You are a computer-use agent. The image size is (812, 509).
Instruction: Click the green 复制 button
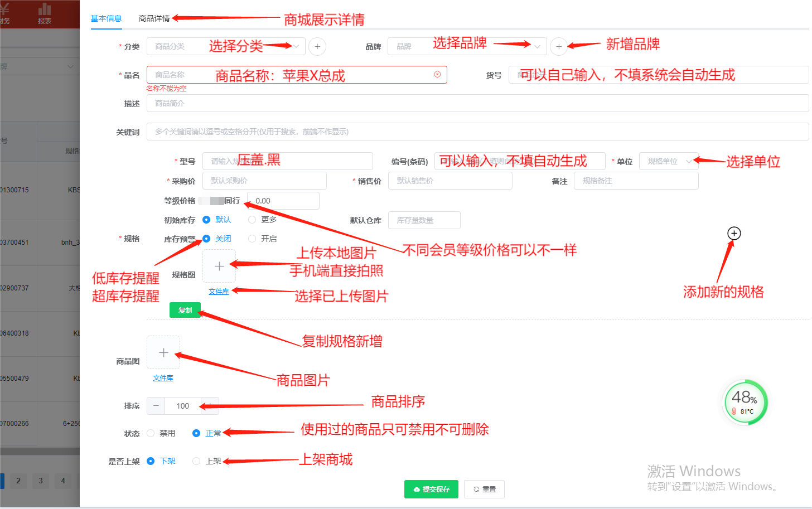[185, 310]
